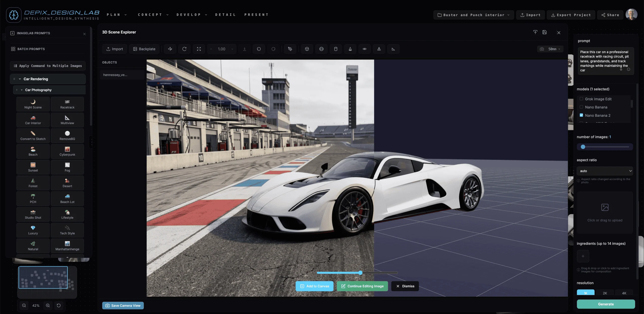
Task: Add a cylinder primitive shape
Action: (336, 49)
